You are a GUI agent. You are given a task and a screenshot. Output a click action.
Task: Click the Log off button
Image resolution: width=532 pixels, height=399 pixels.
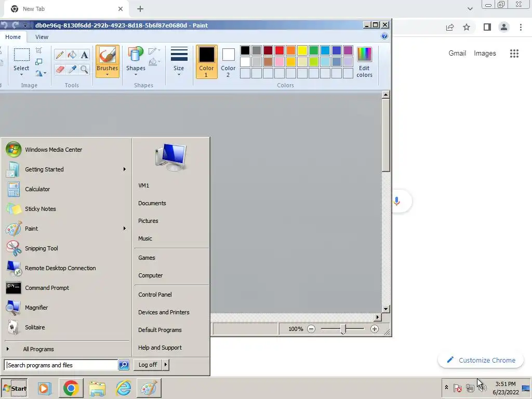tap(148, 365)
